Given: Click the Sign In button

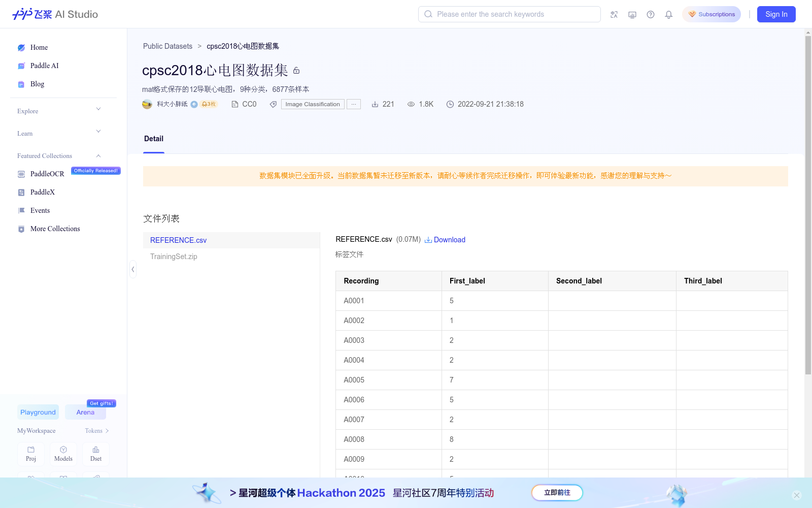Looking at the screenshot, I should [776, 14].
